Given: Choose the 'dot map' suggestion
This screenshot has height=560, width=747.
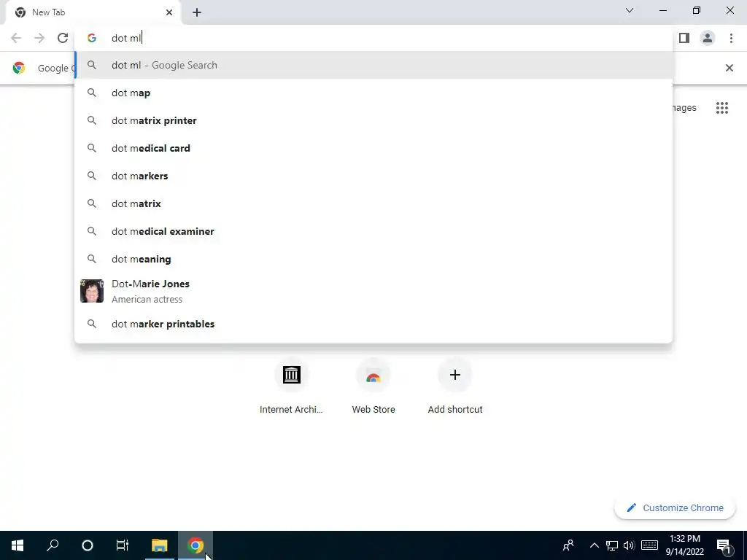Looking at the screenshot, I should [x=374, y=93].
